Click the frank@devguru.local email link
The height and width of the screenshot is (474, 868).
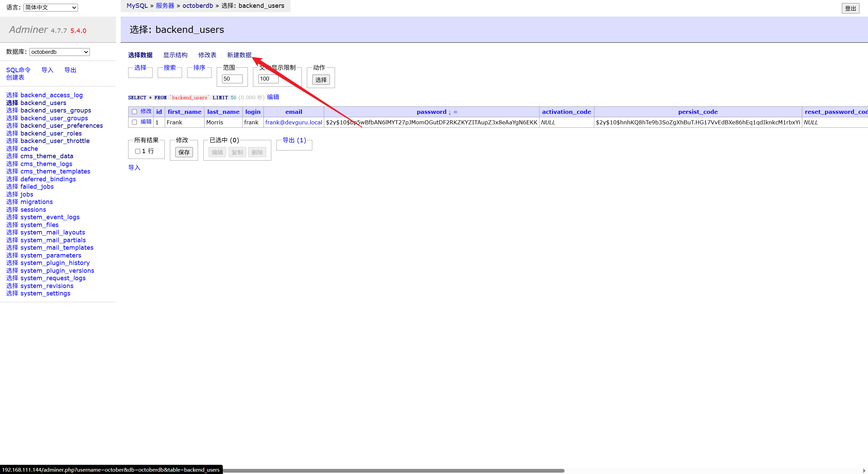pyautogui.click(x=294, y=122)
